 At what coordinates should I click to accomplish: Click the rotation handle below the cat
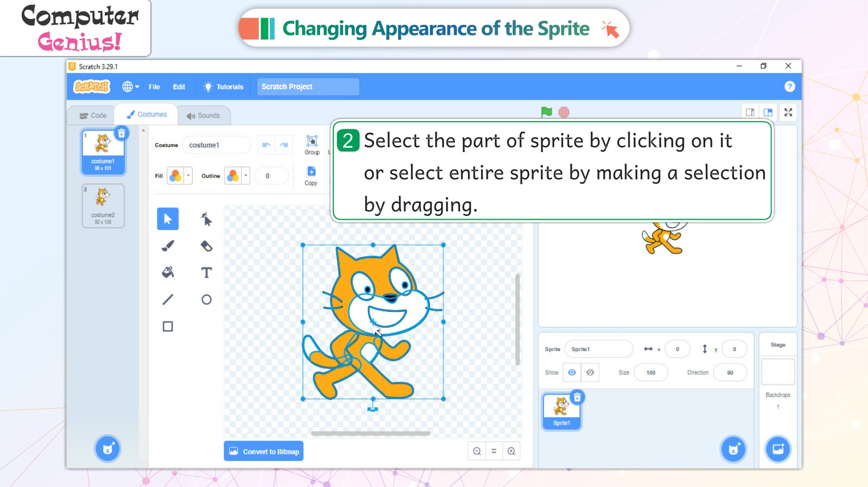click(x=373, y=409)
